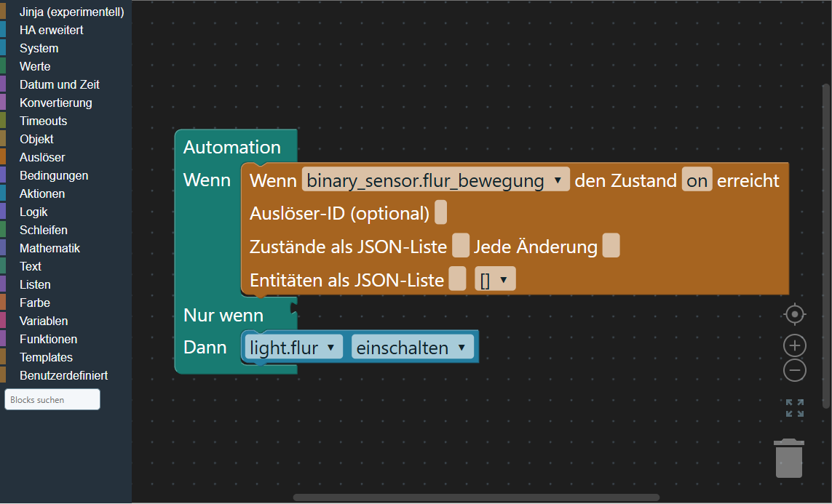Center the workspace with the crosshair icon

(794, 314)
